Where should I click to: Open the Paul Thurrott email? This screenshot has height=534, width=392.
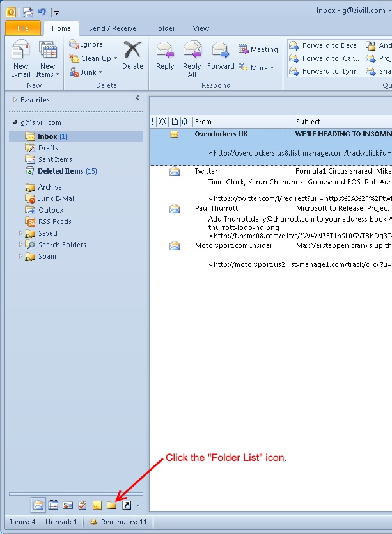pos(271,222)
